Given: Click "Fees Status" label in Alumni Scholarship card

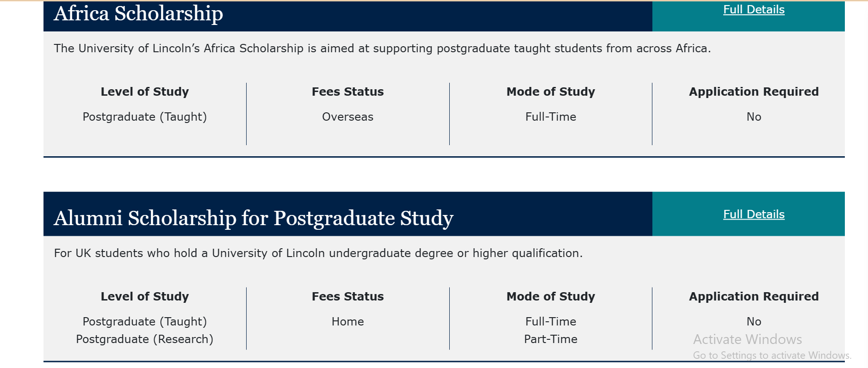Looking at the screenshot, I should tap(347, 297).
